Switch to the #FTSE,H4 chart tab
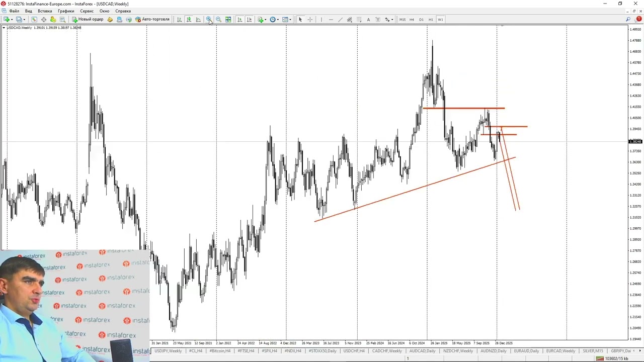Screen dimensions: 644x362 246,351
